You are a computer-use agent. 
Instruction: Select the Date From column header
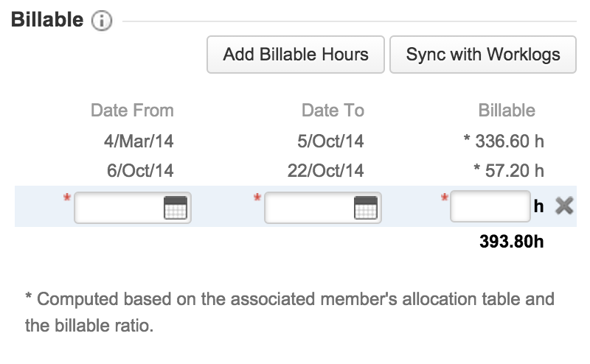[x=132, y=111]
